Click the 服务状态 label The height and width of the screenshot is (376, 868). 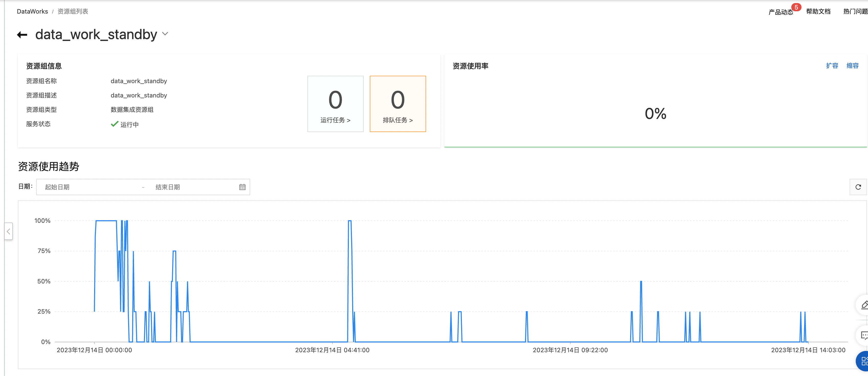(x=38, y=124)
